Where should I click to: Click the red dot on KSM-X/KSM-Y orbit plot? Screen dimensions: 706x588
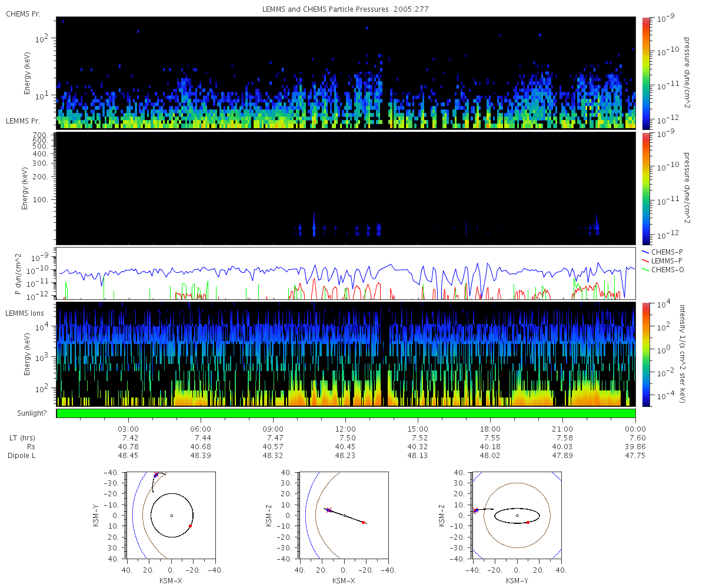click(x=191, y=526)
